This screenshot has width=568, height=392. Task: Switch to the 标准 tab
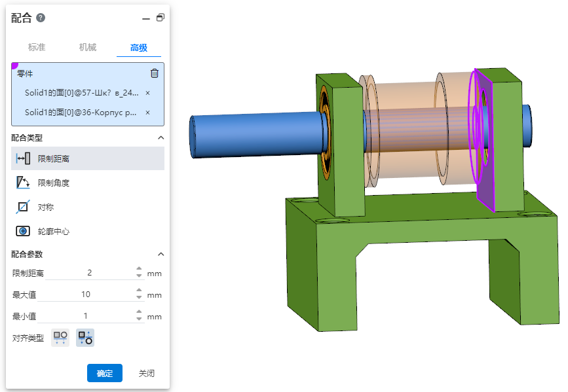[x=37, y=47]
